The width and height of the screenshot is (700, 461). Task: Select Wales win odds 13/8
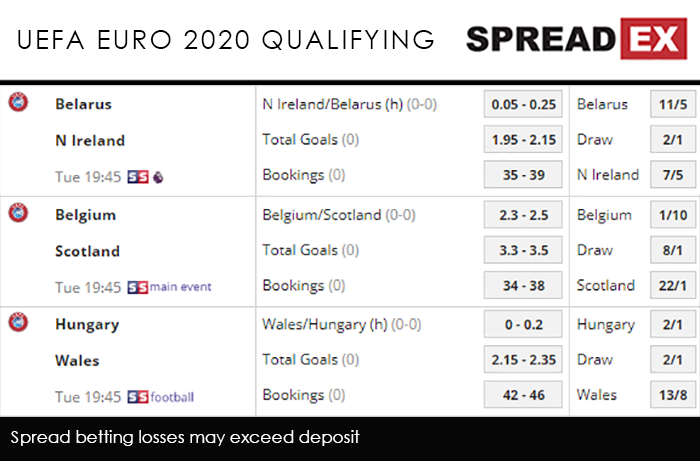click(x=671, y=396)
